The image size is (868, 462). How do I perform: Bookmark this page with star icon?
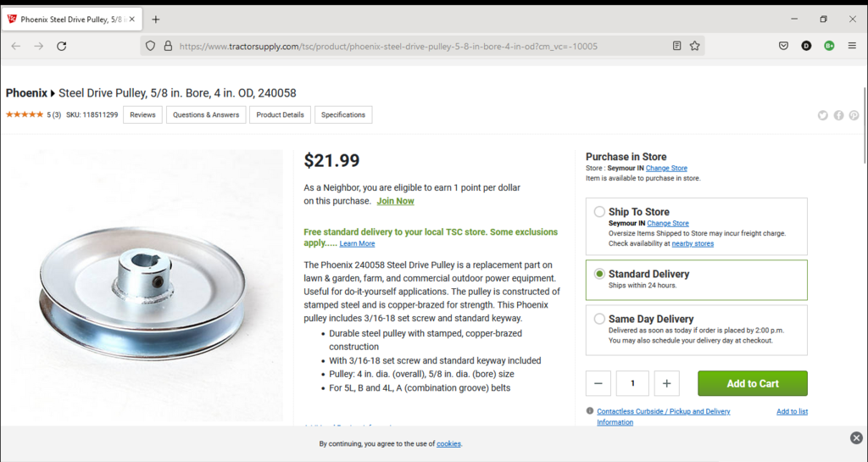(695, 46)
